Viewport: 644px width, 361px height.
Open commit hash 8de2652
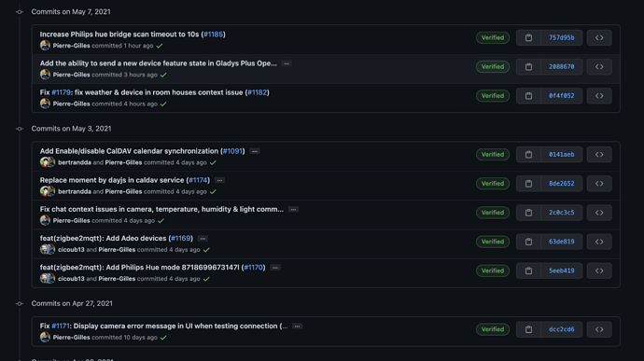(562, 184)
